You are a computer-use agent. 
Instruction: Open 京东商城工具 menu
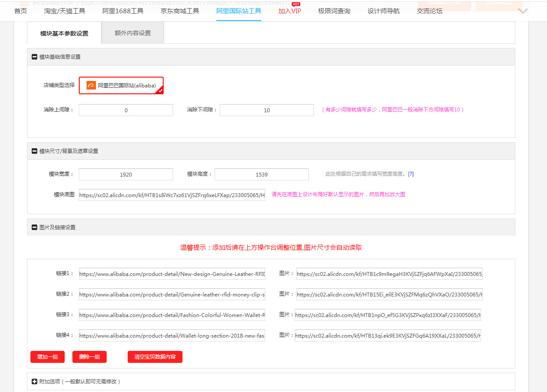click(180, 11)
